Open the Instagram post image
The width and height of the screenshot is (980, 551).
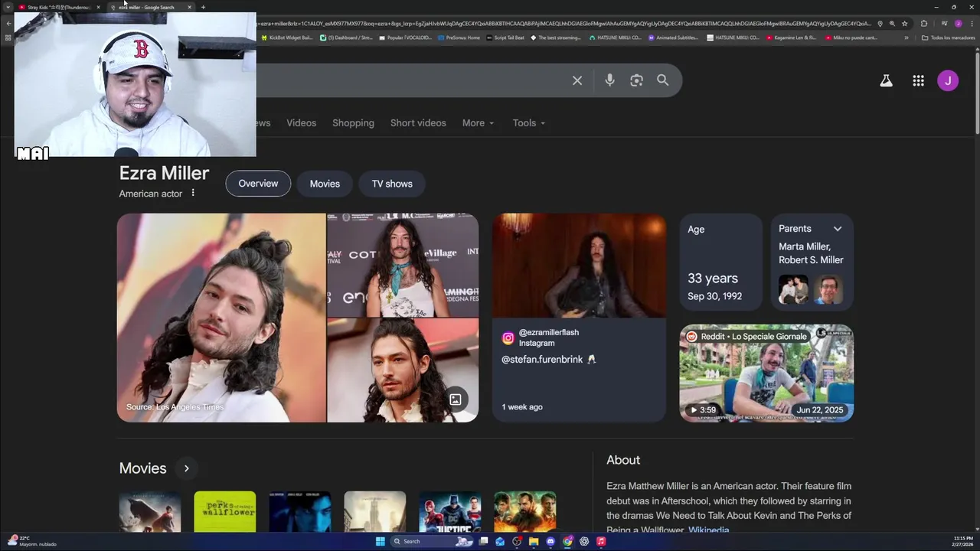pyautogui.click(x=579, y=266)
